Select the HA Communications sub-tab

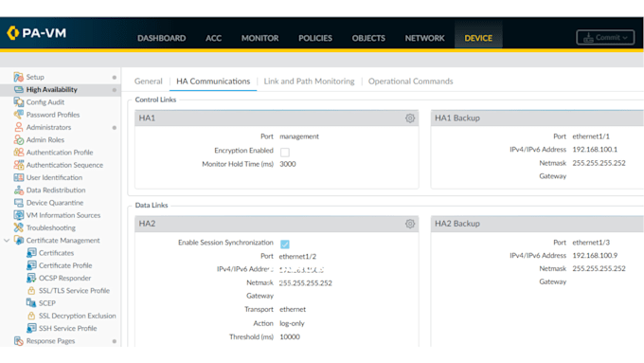[213, 81]
